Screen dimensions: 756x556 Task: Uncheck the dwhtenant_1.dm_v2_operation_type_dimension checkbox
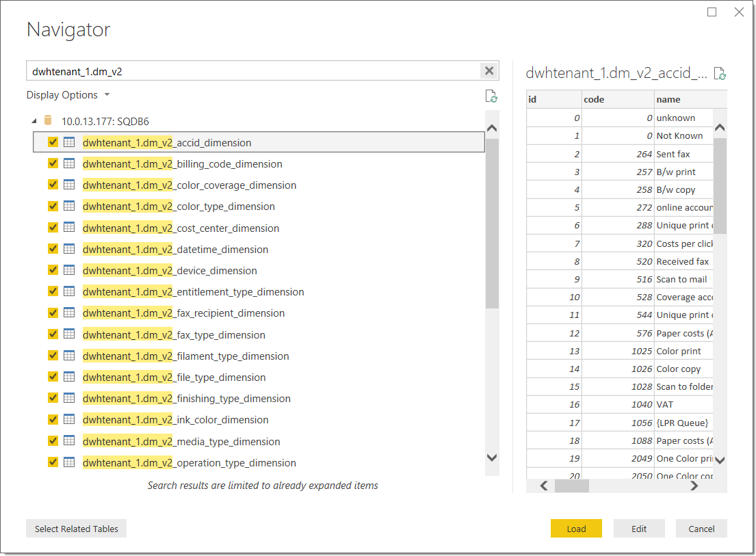point(53,462)
